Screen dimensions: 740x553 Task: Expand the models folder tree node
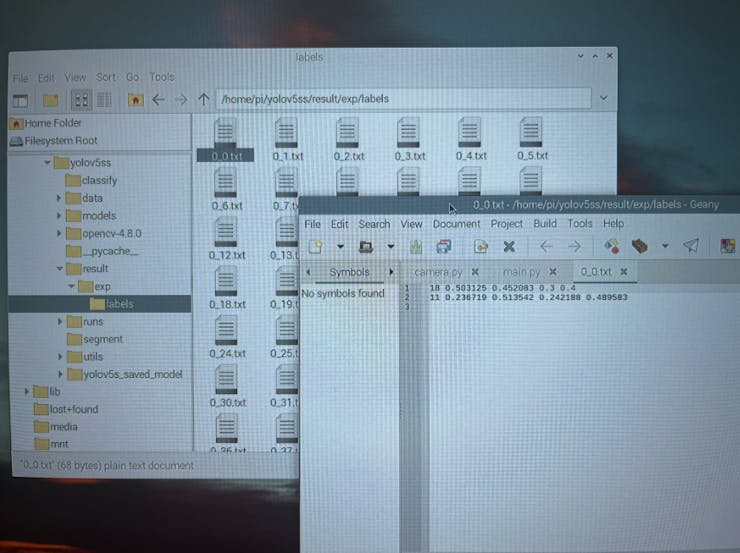59,216
